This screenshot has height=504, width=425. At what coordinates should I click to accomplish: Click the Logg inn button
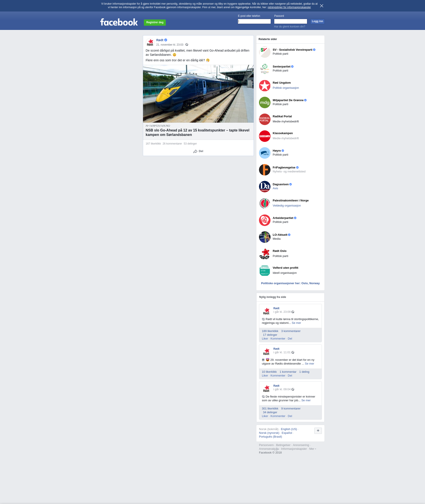coord(317,21)
